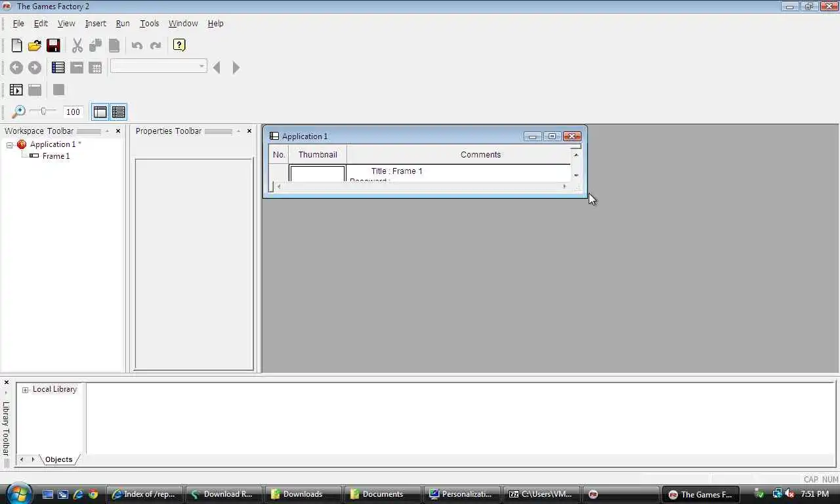Expand the Local Library tree node
Viewport: 840px width, 504px height.
(x=26, y=390)
